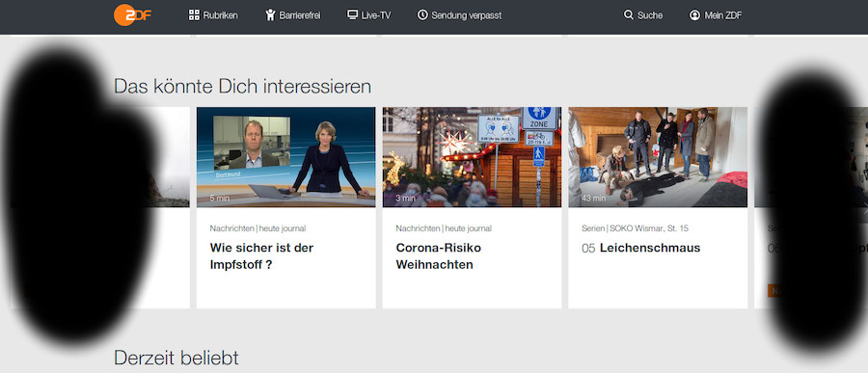Viewport: 868px width, 373px height.
Task: Click the Sendung verpasst clock icon
Action: point(422,15)
